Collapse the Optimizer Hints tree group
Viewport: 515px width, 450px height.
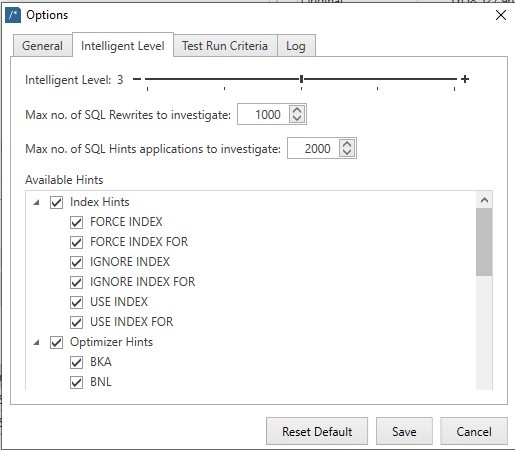click(x=37, y=342)
